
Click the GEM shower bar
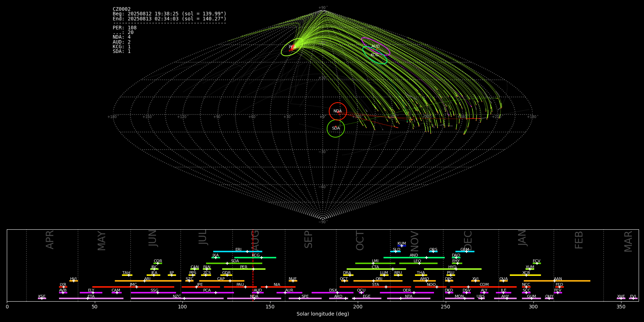pos(465,252)
